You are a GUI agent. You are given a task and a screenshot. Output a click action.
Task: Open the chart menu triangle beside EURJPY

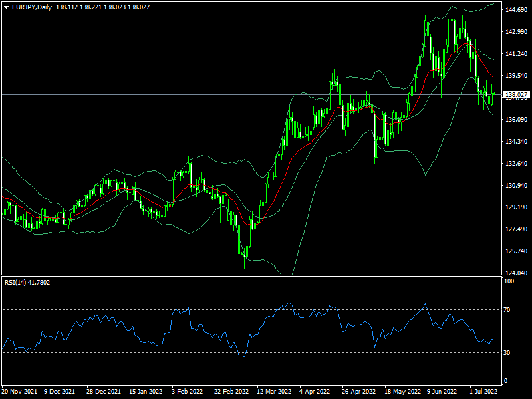pos(7,7)
